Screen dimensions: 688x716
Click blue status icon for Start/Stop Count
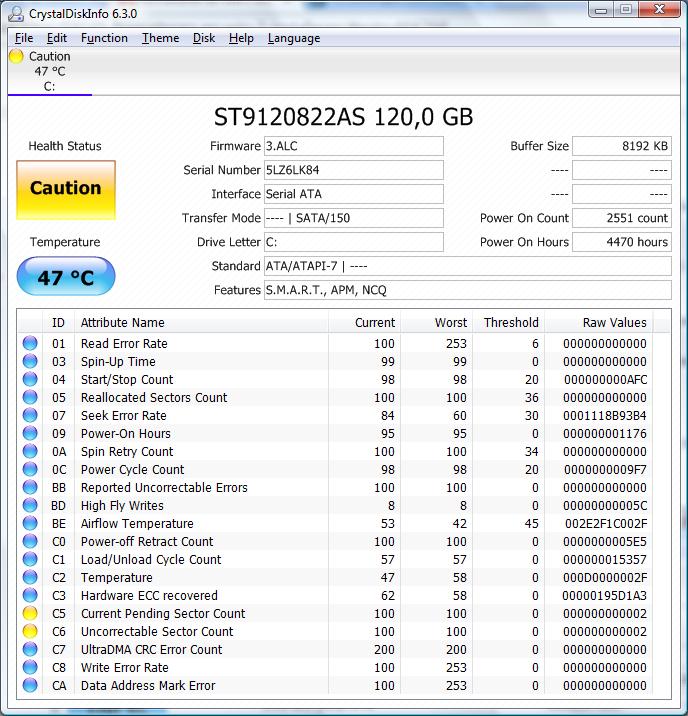30,379
